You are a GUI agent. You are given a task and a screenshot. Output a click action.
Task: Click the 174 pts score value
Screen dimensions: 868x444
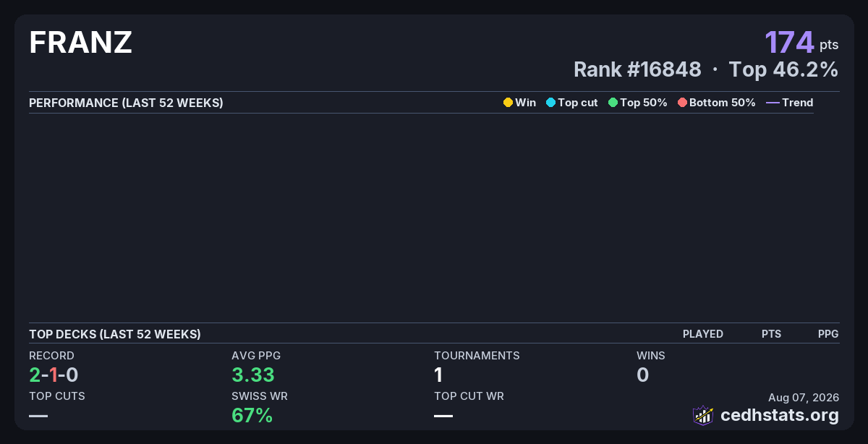click(801, 42)
